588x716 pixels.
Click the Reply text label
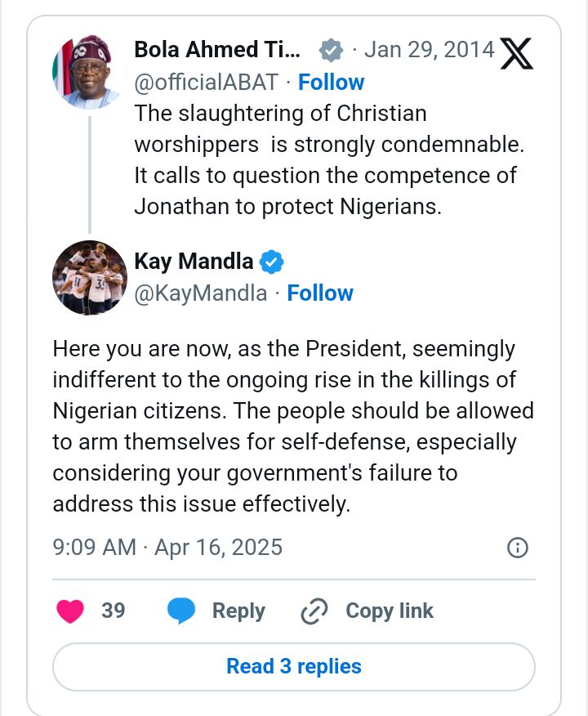[x=238, y=611]
